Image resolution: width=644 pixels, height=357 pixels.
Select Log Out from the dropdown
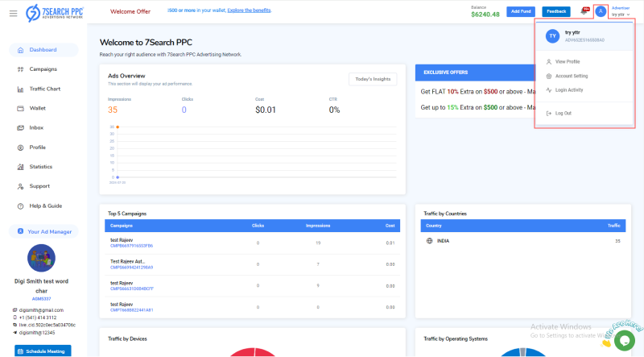[563, 113]
